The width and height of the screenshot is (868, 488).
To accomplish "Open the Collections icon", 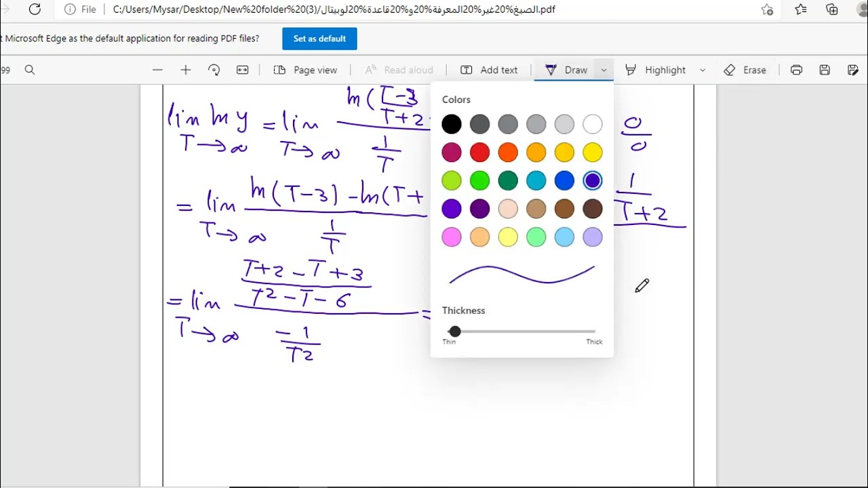I will (x=832, y=9).
